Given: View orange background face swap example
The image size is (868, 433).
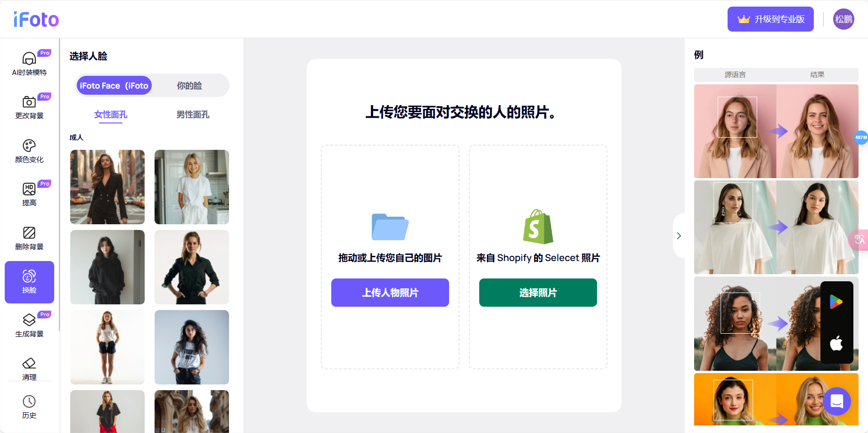Looking at the screenshot, I should (776, 400).
